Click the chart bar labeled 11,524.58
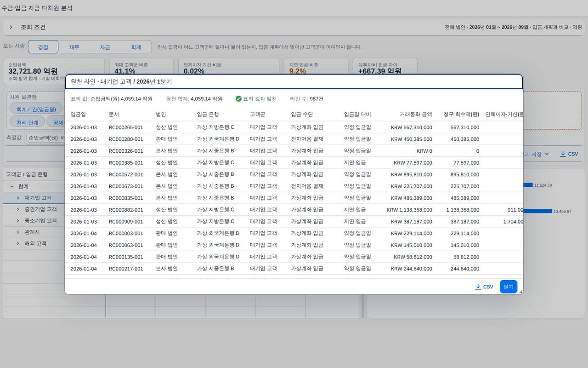Screen dimensions: 588x368 point(528,185)
